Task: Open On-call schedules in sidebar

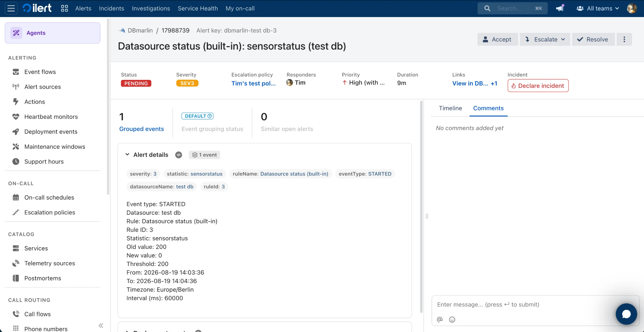Action: [x=49, y=198]
